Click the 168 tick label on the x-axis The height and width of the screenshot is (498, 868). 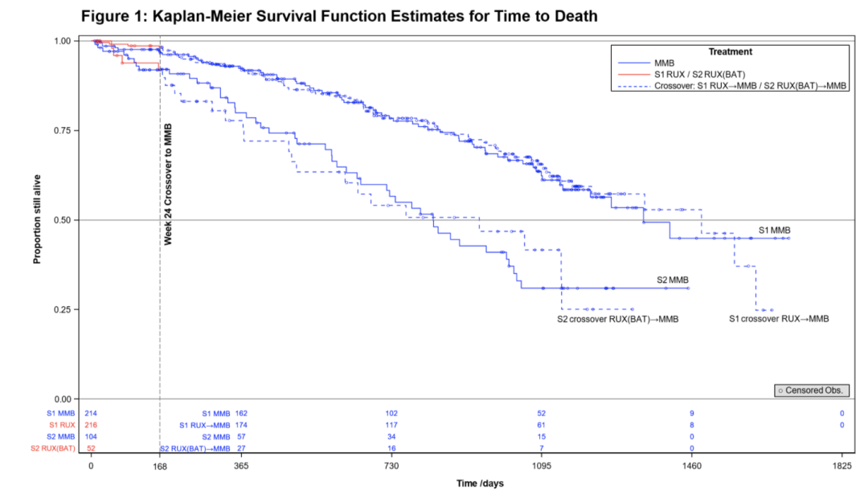coord(159,466)
